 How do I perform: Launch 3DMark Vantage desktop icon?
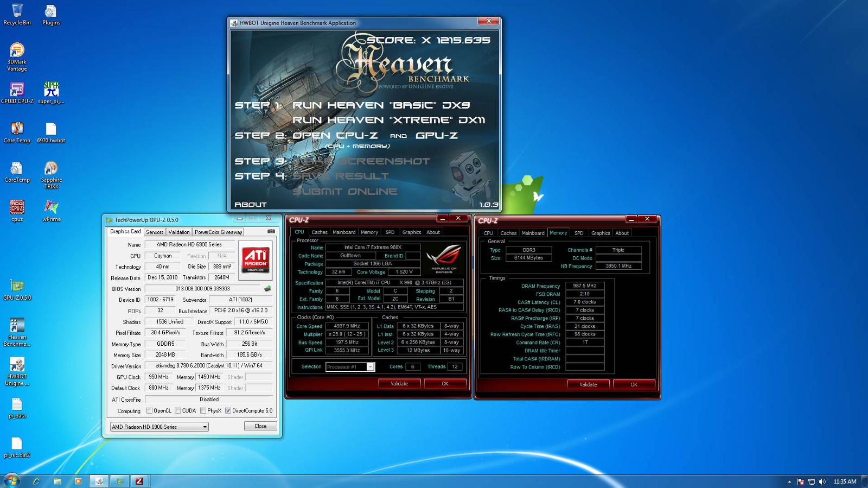[17, 57]
